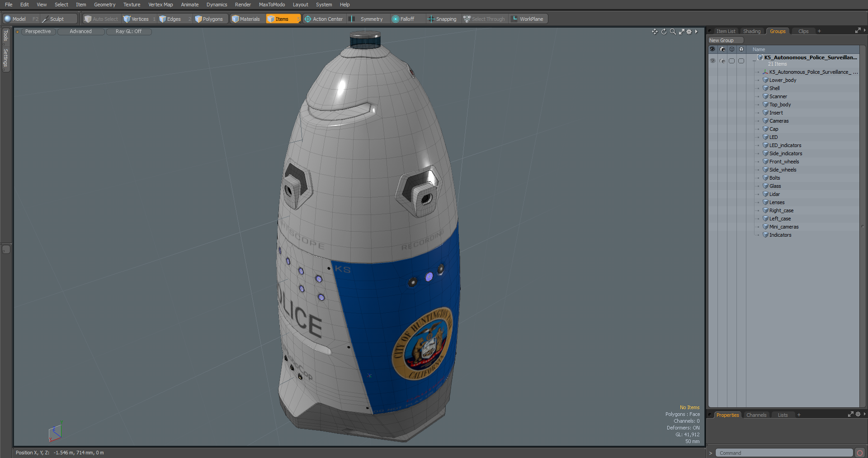Collapse the K5_Autonomous_Police_Surveillance group
868x458 pixels.
(754, 61)
